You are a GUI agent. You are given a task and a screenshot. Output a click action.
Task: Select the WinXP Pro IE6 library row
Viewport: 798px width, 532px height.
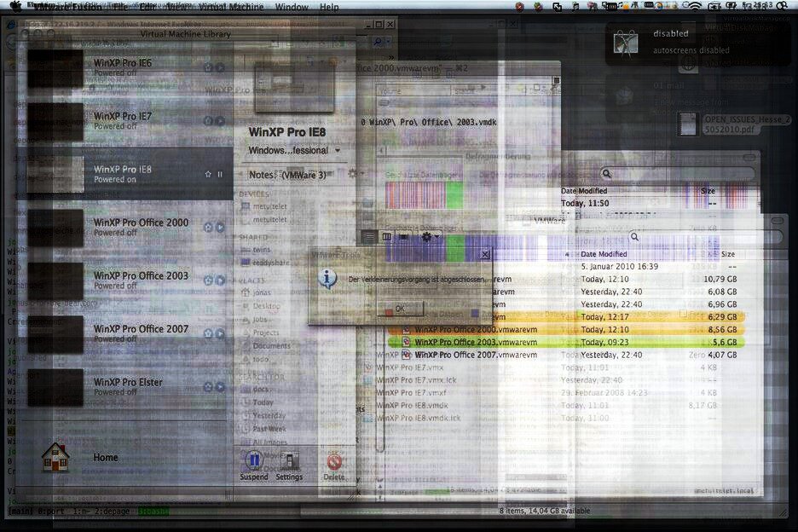pos(124,67)
